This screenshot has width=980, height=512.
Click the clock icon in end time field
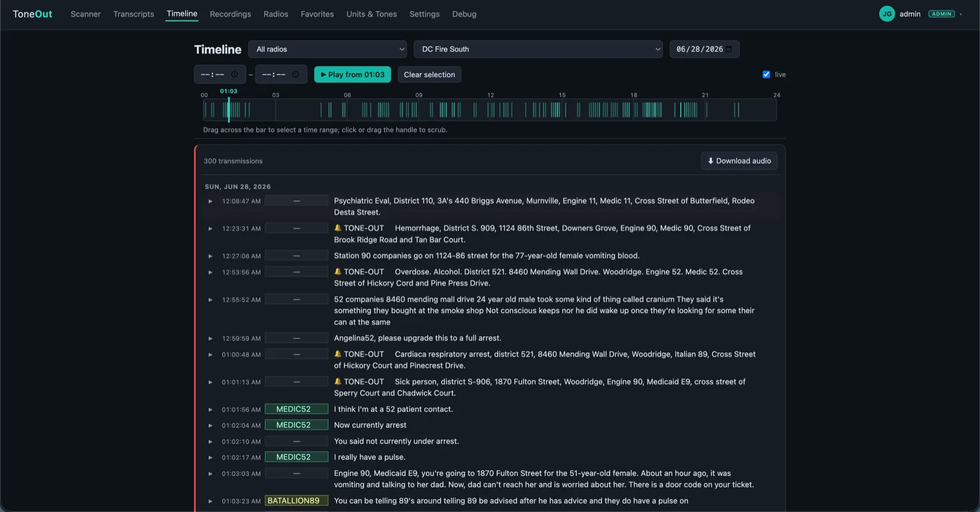point(295,74)
